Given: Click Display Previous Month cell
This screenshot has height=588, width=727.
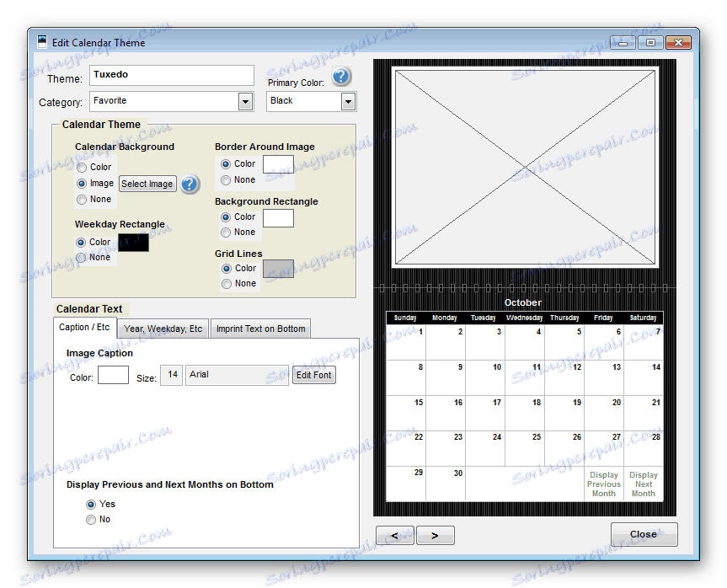Looking at the screenshot, I should (604, 484).
